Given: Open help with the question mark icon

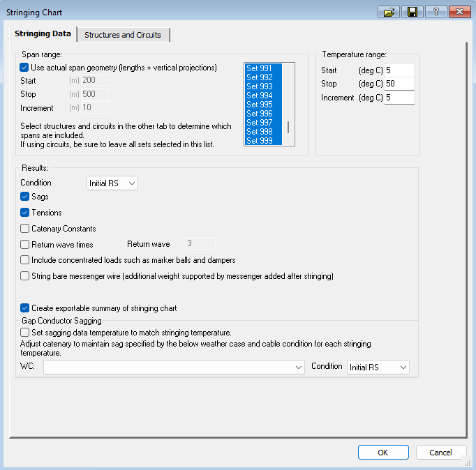Looking at the screenshot, I should pyautogui.click(x=436, y=12).
